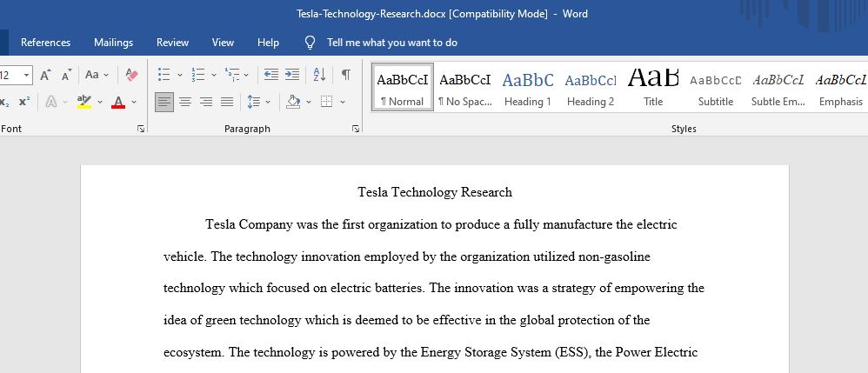Apply subscript formatting
The height and width of the screenshot is (373, 868).
click(4, 102)
